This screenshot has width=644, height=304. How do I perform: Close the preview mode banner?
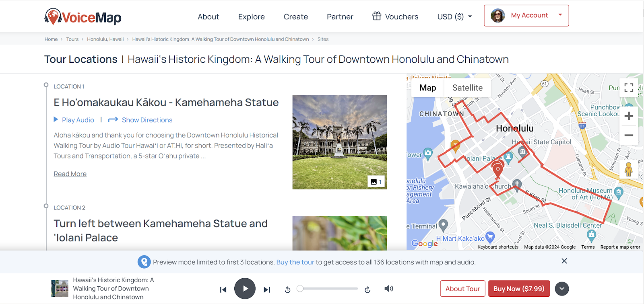click(x=564, y=261)
